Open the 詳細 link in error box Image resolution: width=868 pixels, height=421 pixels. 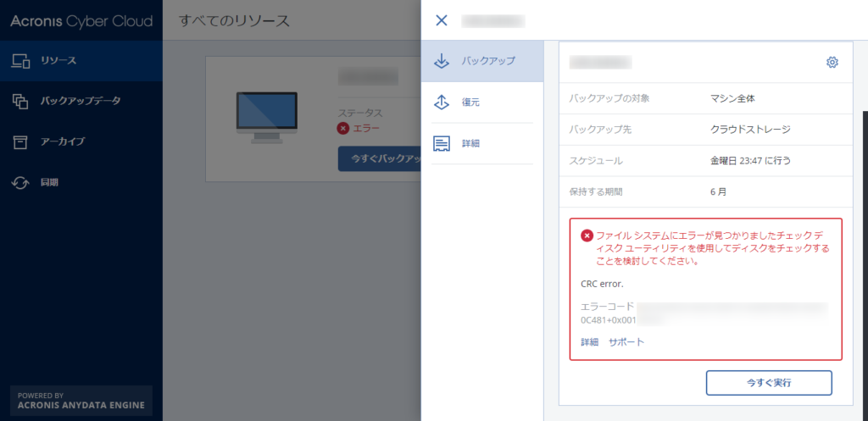point(590,342)
